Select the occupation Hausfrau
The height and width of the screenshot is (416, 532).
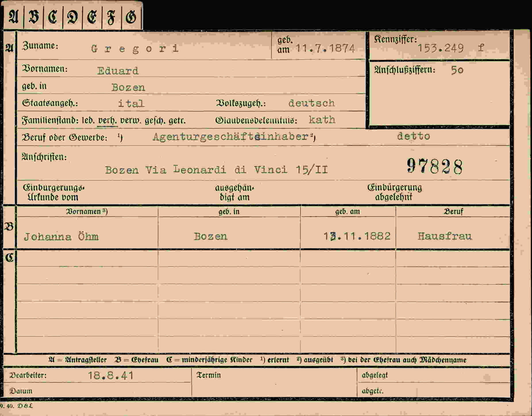click(x=445, y=236)
